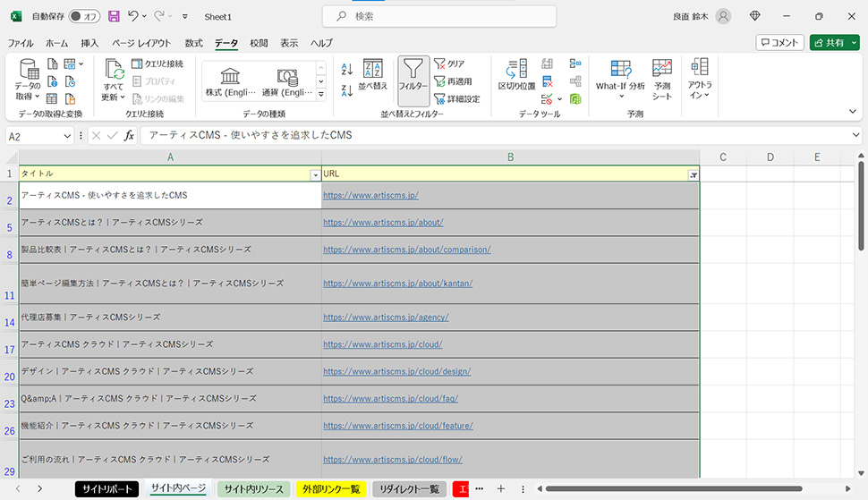Viewport: 868px width, 500px height.
Task: Open link https://www.artiscms.jp/agency/
Action: pyautogui.click(x=386, y=318)
